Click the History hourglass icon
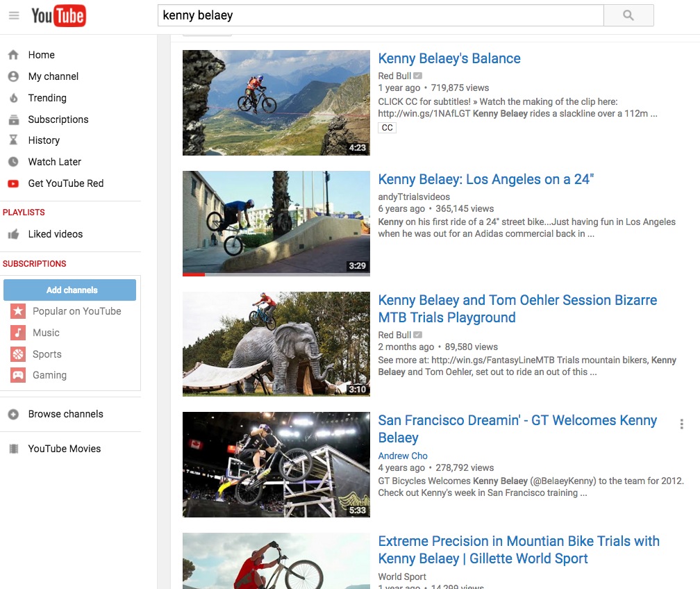 [13, 140]
